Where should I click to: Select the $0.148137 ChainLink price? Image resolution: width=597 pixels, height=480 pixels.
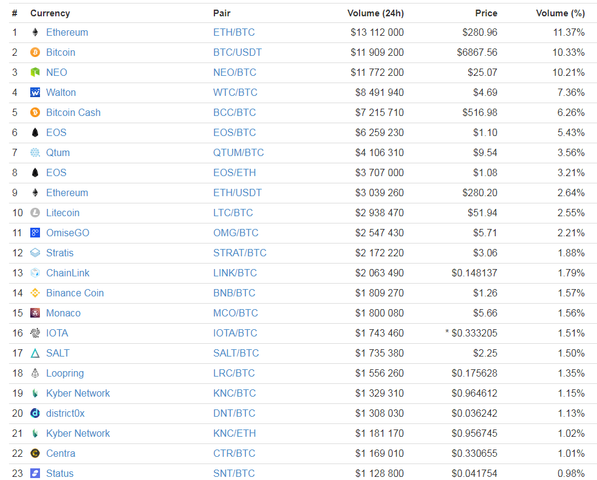pyautogui.click(x=474, y=273)
